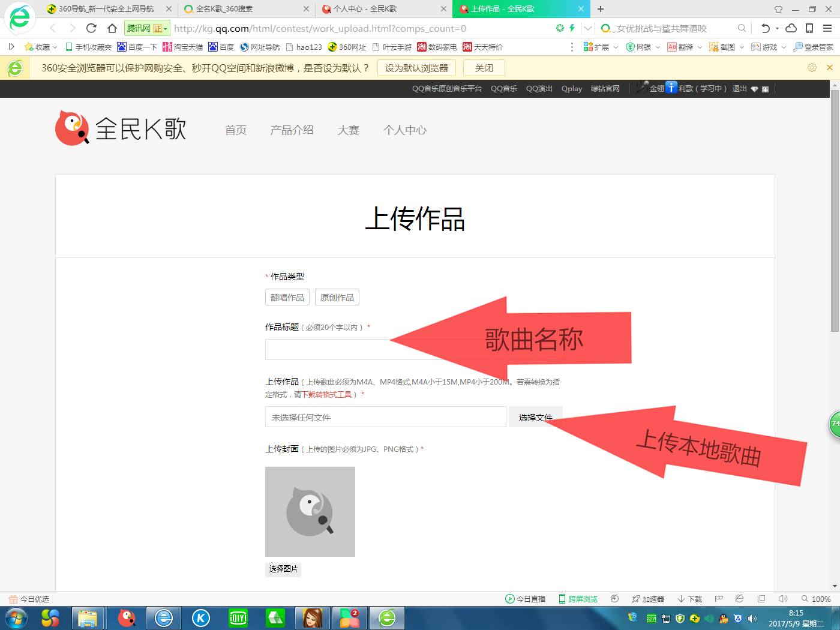Switch to the 360导航 tab

point(109,9)
